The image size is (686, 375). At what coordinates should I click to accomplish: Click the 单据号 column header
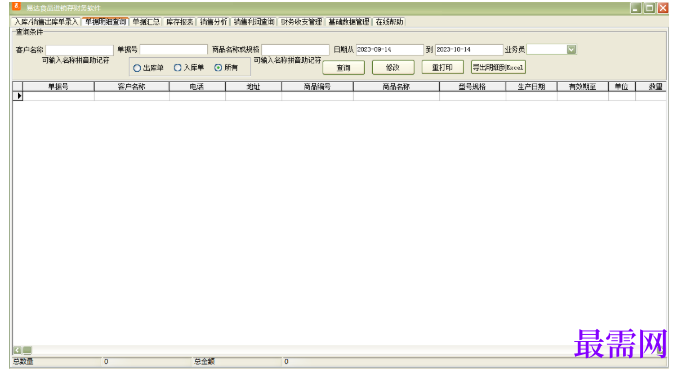pos(58,87)
